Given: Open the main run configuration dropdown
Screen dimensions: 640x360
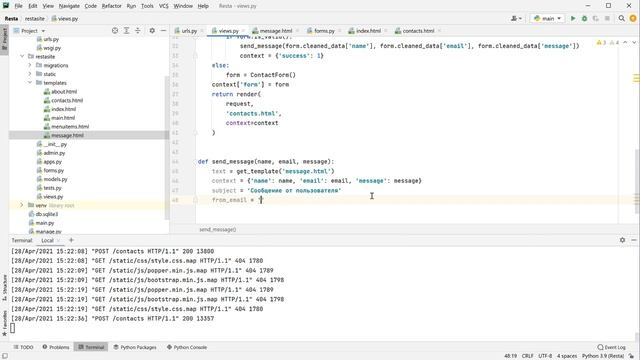Looking at the screenshot, I should pyautogui.click(x=547, y=18).
